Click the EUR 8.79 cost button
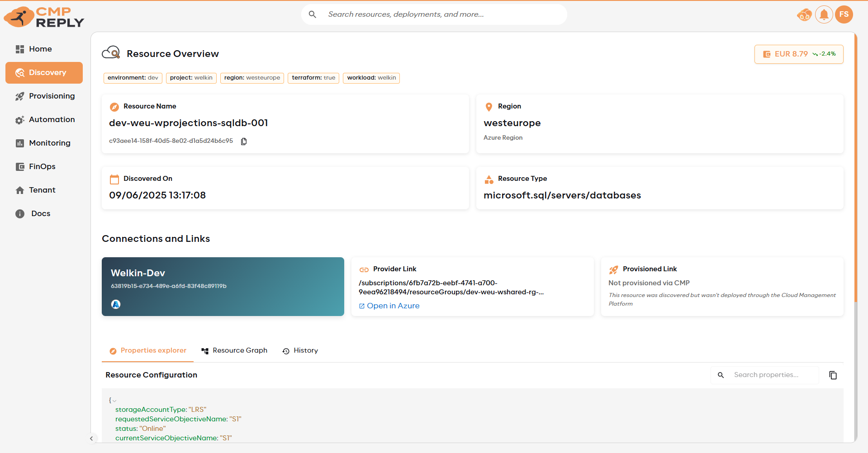Screen dimensions: 868x453 pos(798,54)
